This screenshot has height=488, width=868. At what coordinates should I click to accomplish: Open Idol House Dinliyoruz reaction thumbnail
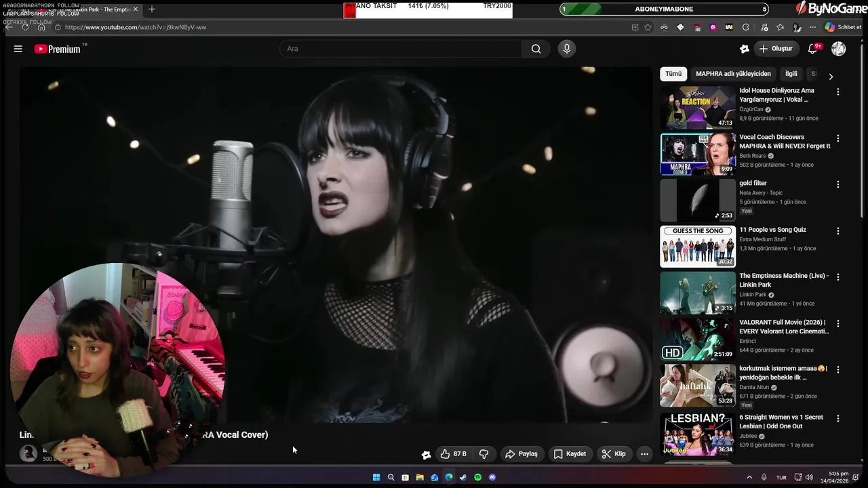[698, 107]
